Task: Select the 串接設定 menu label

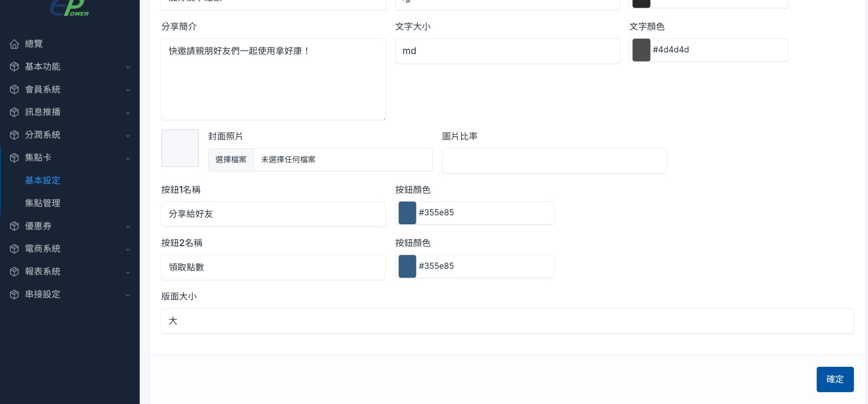Action: pos(43,294)
